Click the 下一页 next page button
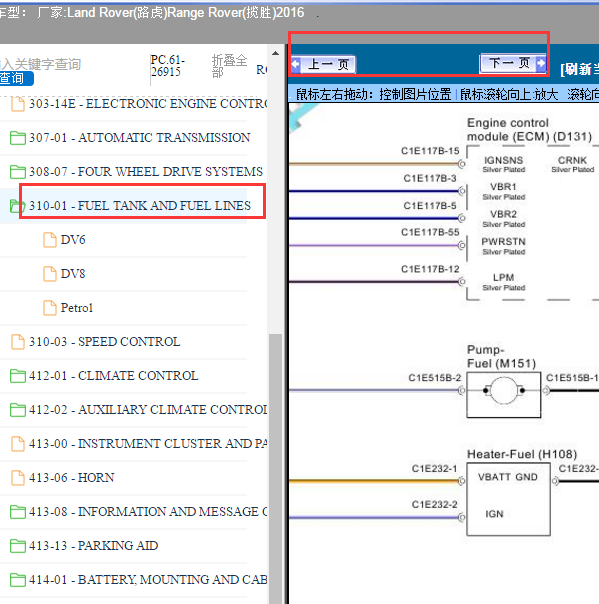The image size is (599, 604). [x=513, y=63]
